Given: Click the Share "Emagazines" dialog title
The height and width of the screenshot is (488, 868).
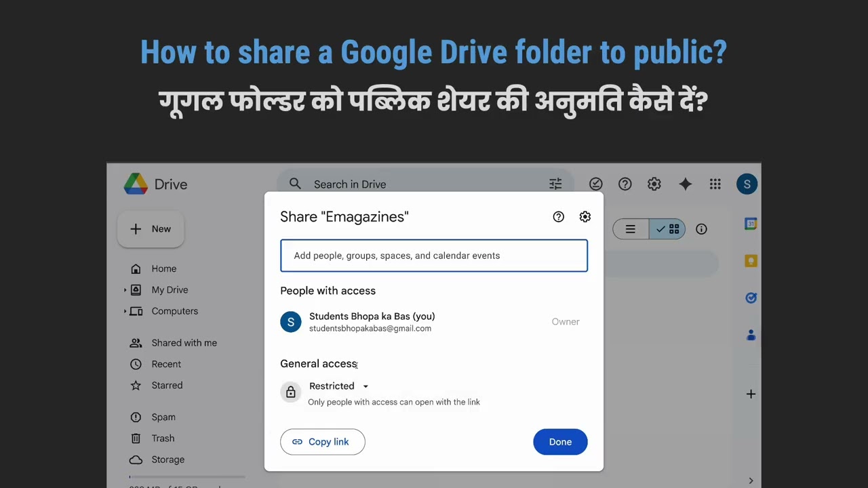Looking at the screenshot, I should tap(344, 217).
